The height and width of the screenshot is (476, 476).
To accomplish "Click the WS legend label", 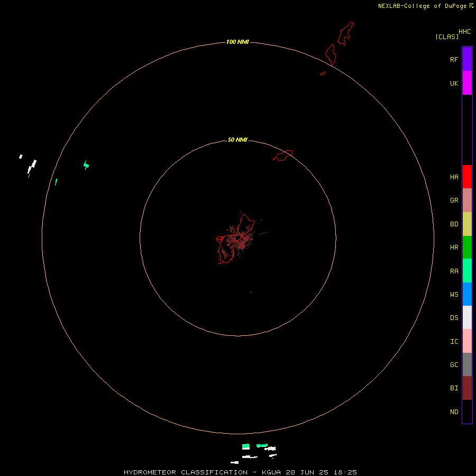I will 454,295.
